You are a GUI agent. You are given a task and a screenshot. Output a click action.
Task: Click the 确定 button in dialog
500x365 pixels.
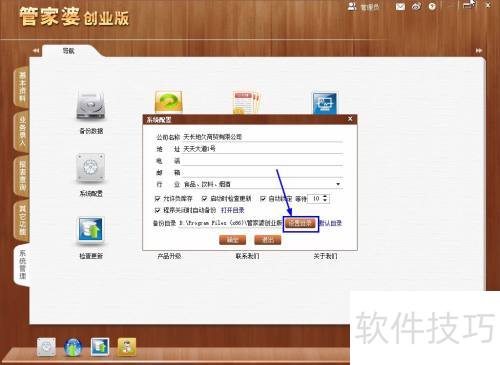pos(233,240)
